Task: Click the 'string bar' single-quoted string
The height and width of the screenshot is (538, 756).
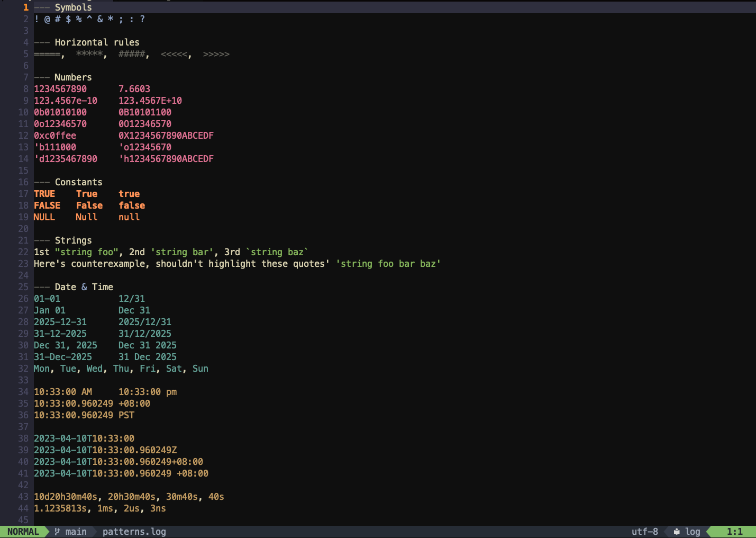Action: (182, 252)
